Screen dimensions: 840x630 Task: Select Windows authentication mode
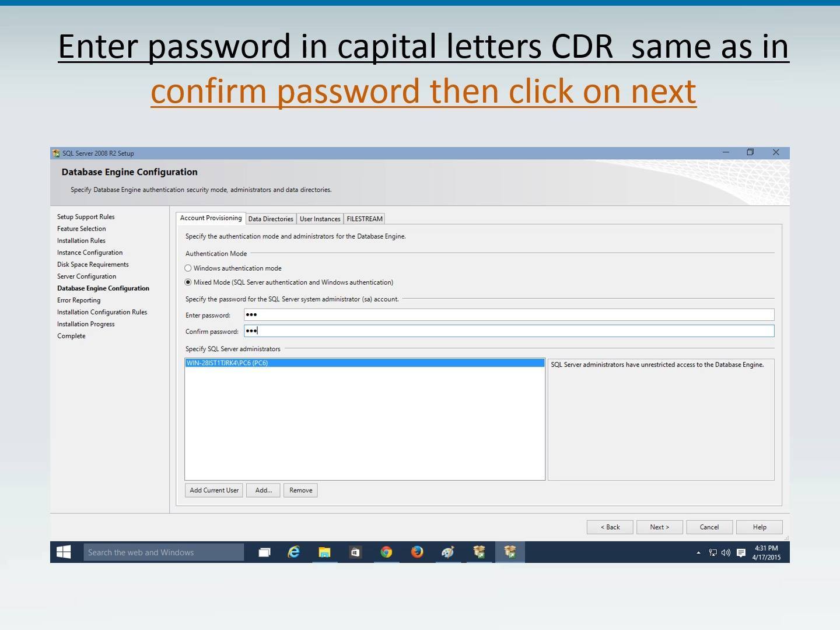coord(188,268)
